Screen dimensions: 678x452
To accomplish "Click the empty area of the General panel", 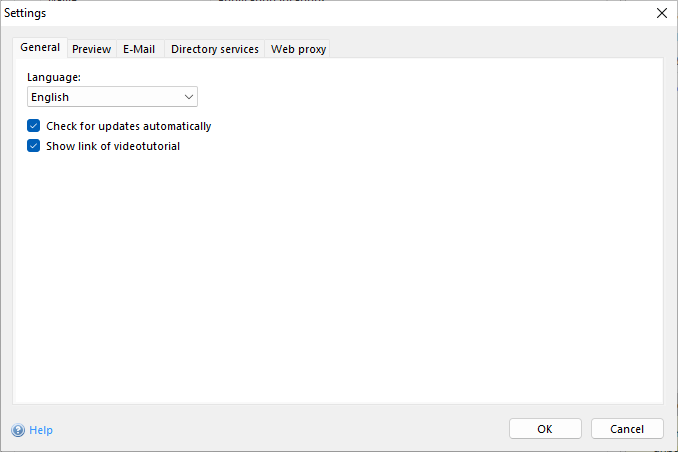I will click(340, 280).
